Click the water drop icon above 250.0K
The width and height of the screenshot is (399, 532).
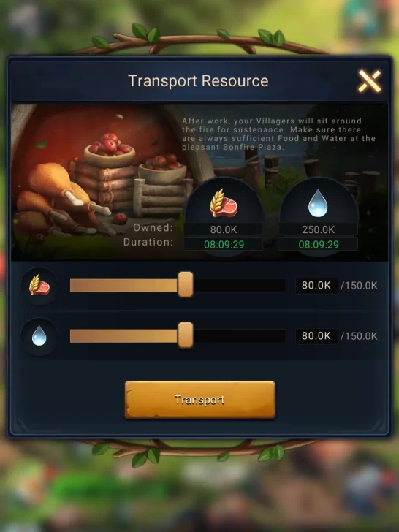click(x=318, y=203)
